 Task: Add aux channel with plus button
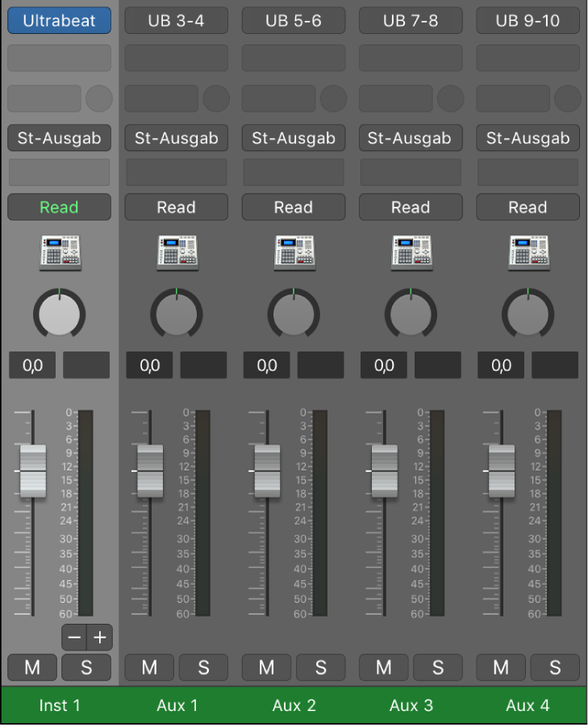click(x=100, y=638)
